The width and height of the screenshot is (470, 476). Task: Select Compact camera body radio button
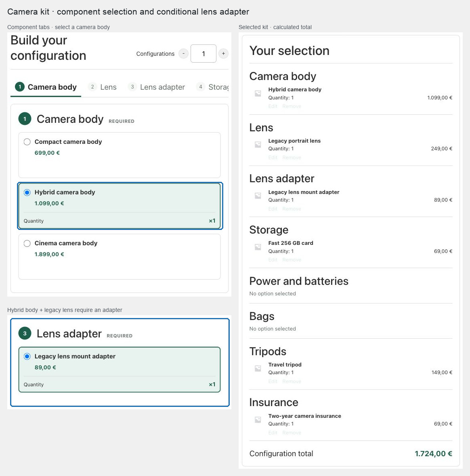pyautogui.click(x=27, y=142)
